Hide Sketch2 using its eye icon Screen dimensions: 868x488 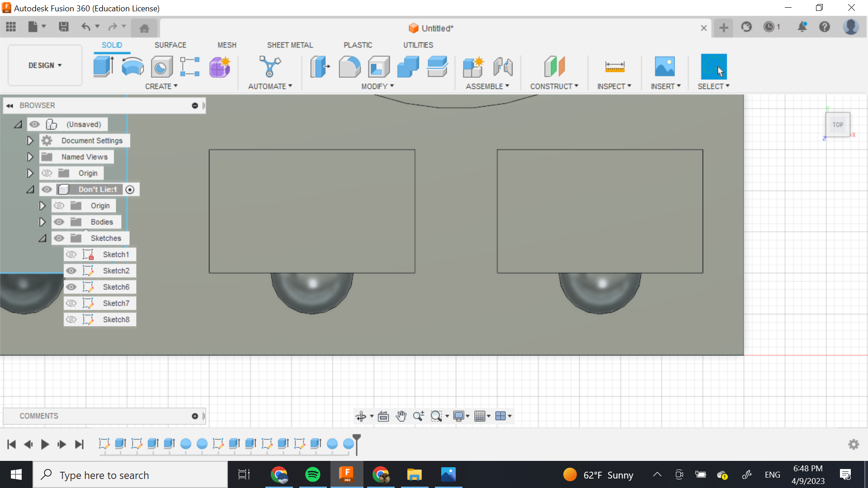click(71, 271)
